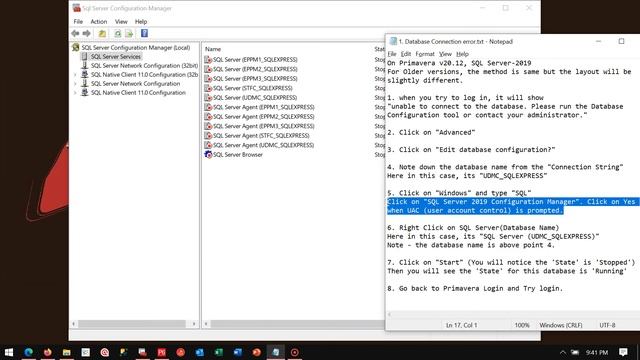This screenshot has height=360, width=640.
Task: Click the blue Help toolbar icon
Action: [x=144, y=33]
